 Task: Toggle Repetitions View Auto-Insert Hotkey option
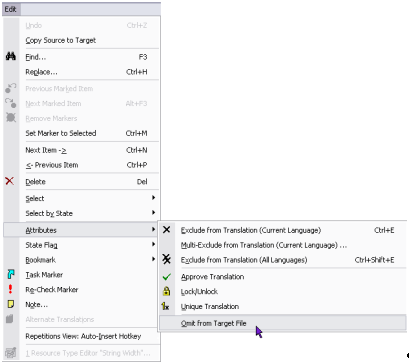(x=82, y=336)
